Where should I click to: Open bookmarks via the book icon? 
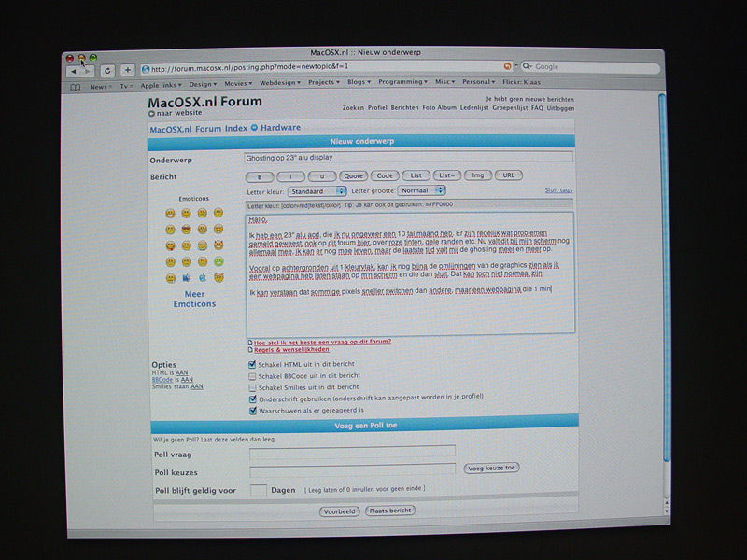(x=77, y=86)
